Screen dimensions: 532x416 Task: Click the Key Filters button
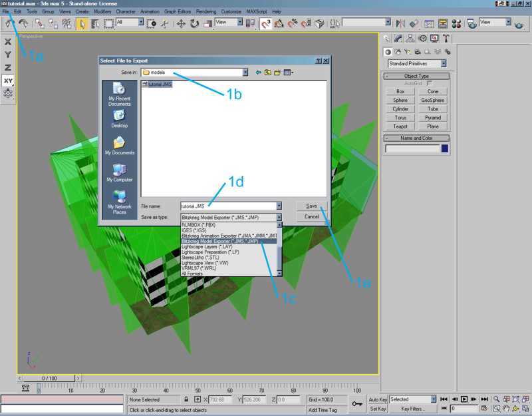coord(412,409)
